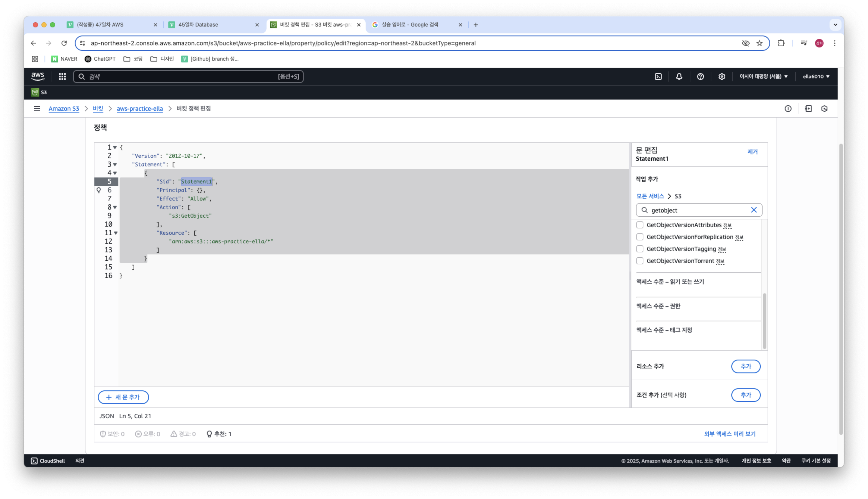Screen dimensions: 868x499
Task: Open AWS CloudShell terminal icon in header
Action: pos(658,76)
